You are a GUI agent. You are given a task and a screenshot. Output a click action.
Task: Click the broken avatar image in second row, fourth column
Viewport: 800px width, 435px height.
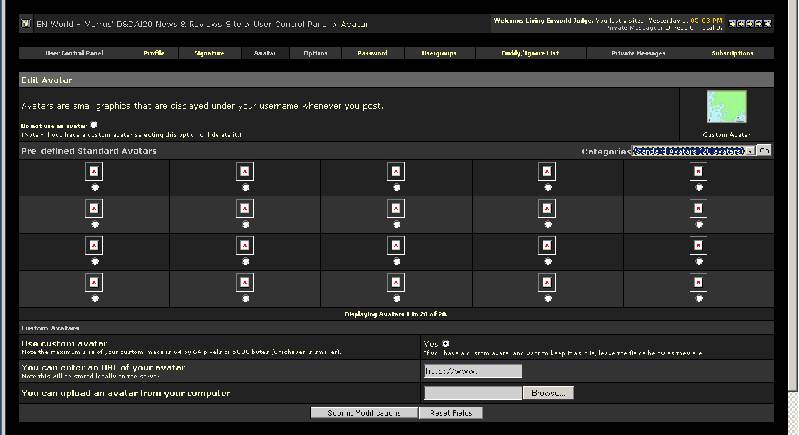pos(547,209)
